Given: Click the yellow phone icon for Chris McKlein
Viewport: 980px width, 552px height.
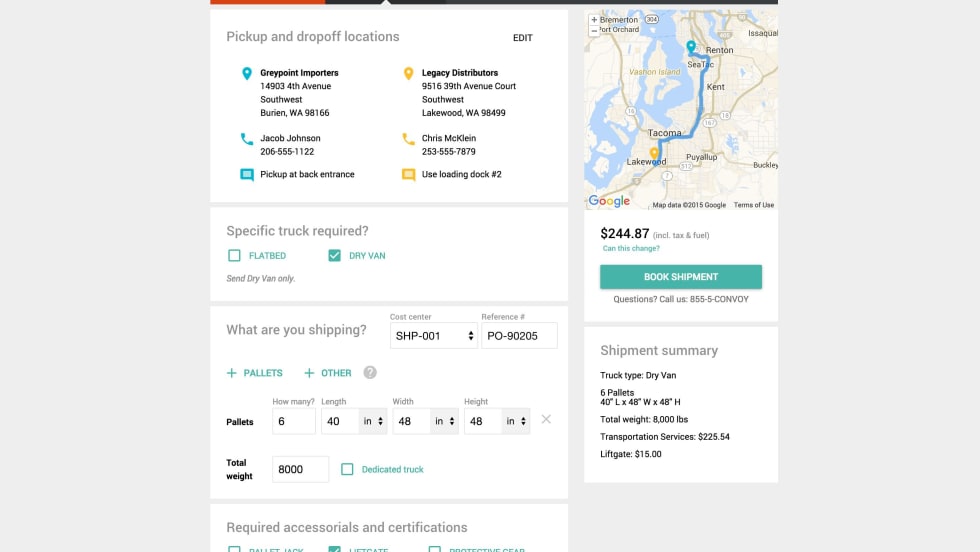Looking at the screenshot, I should [408, 139].
